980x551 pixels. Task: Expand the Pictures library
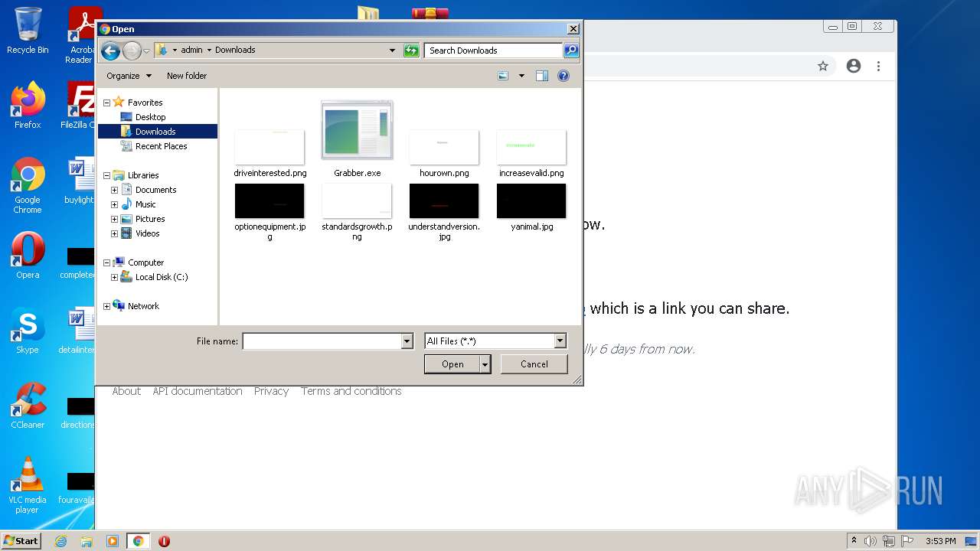click(x=114, y=219)
